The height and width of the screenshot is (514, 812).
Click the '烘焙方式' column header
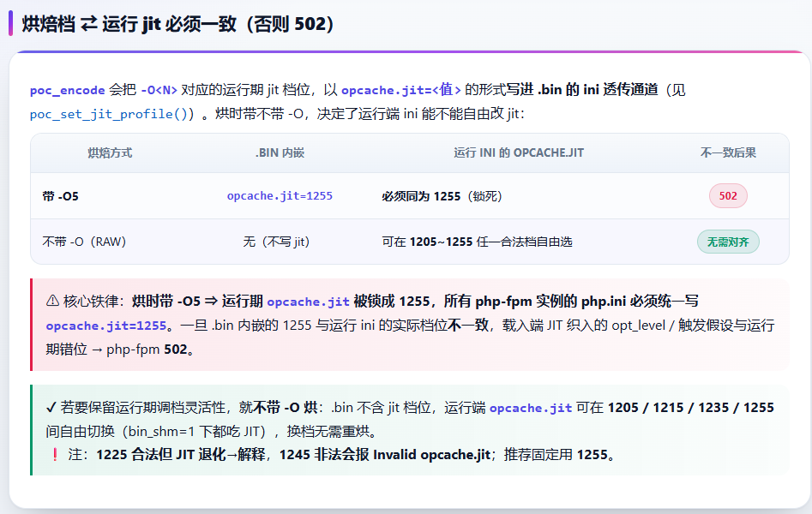(x=110, y=152)
